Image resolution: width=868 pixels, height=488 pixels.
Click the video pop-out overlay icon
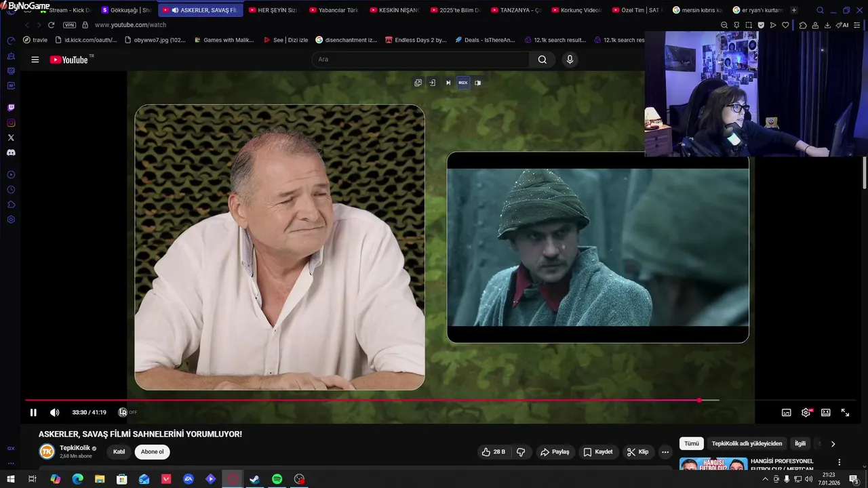point(418,83)
